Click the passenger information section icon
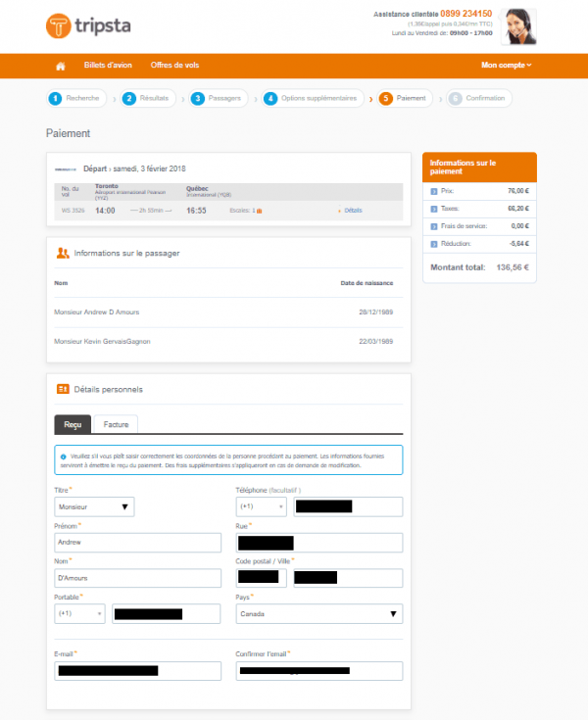 point(63,253)
